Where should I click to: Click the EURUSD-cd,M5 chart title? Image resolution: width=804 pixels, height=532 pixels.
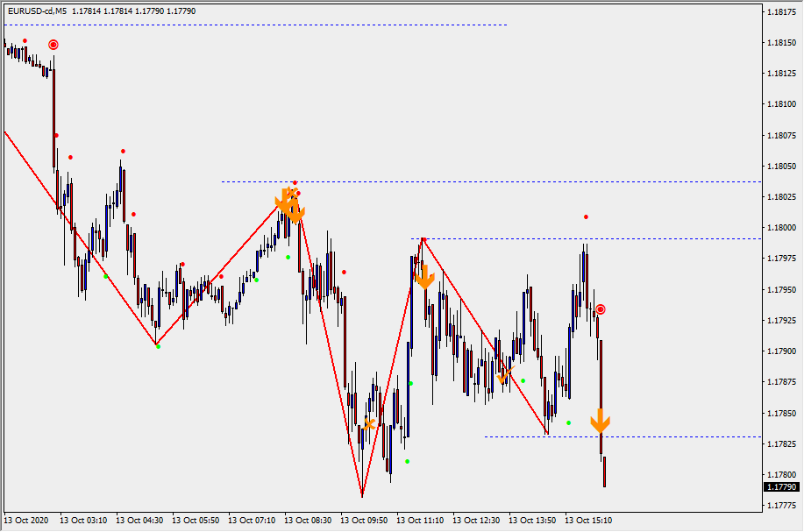(x=37, y=11)
